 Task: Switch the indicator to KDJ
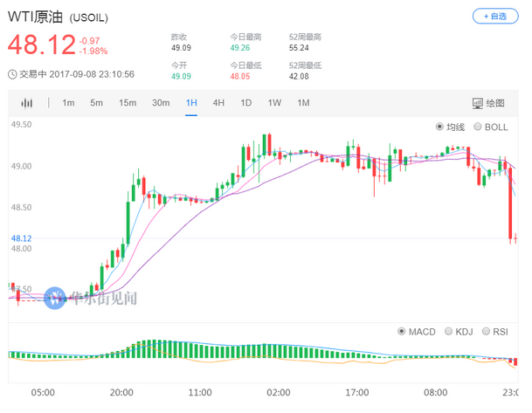point(448,332)
